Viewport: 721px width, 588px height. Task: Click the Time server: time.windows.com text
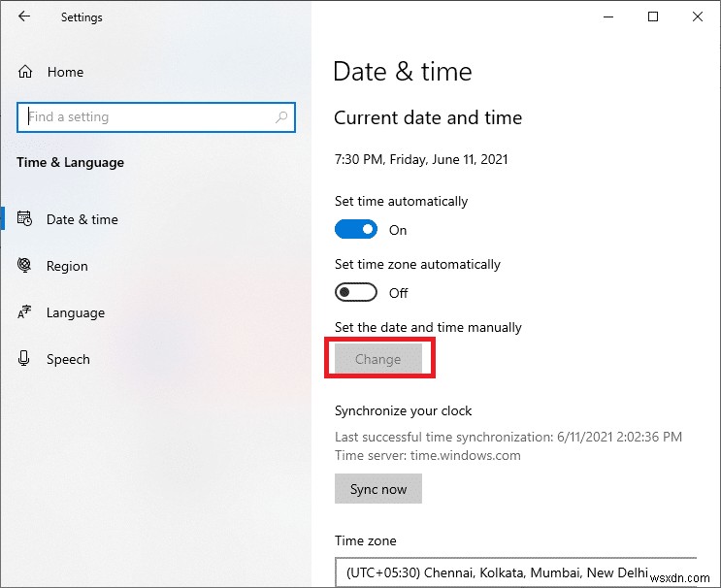click(x=428, y=456)
